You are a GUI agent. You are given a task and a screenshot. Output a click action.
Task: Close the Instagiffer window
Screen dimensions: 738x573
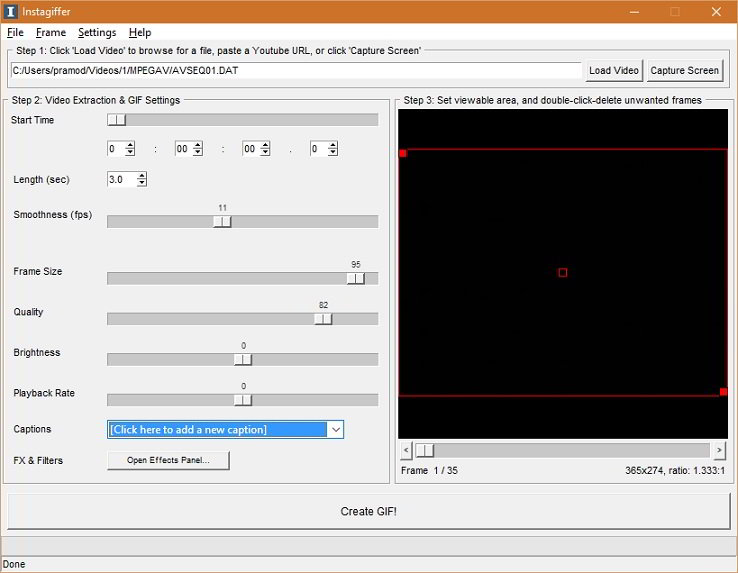[716, 12]
